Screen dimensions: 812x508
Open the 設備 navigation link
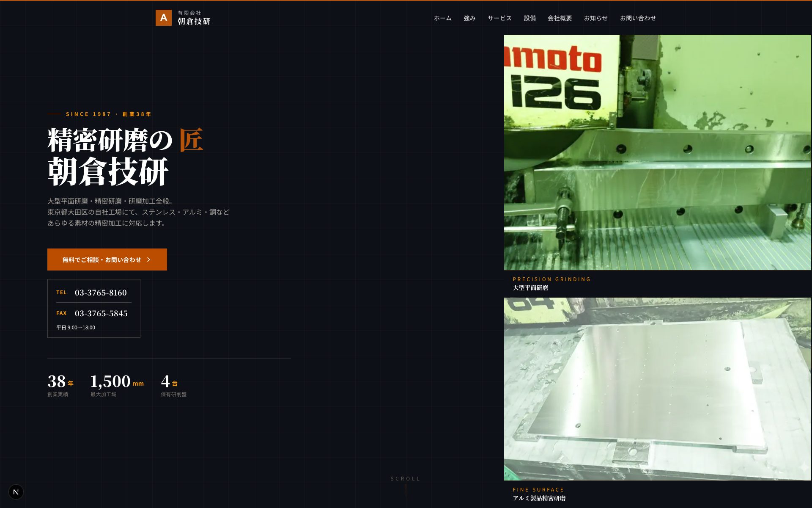point(530,18)
